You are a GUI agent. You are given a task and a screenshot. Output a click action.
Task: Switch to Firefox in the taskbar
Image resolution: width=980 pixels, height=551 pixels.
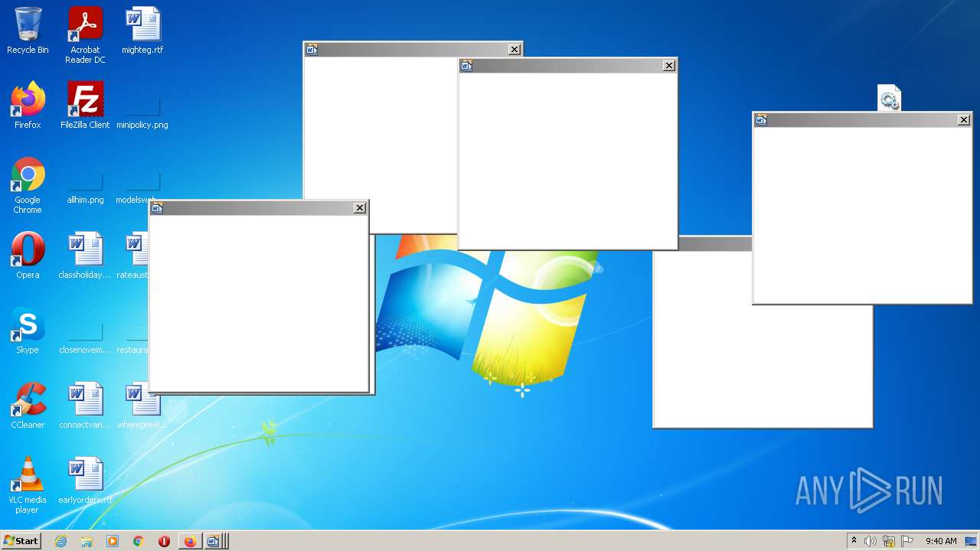[x=190, y=541]
